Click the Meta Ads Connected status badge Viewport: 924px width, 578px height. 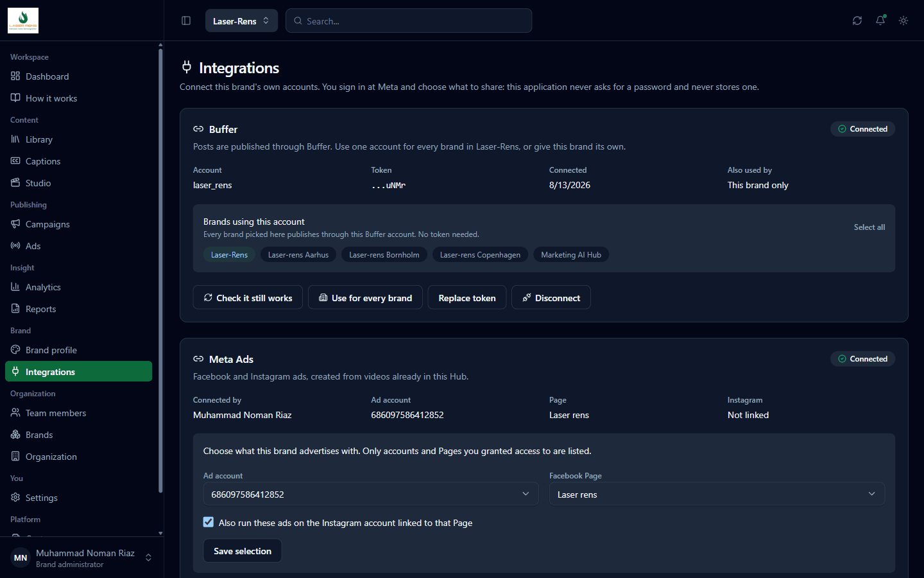(x=862, y=359)
